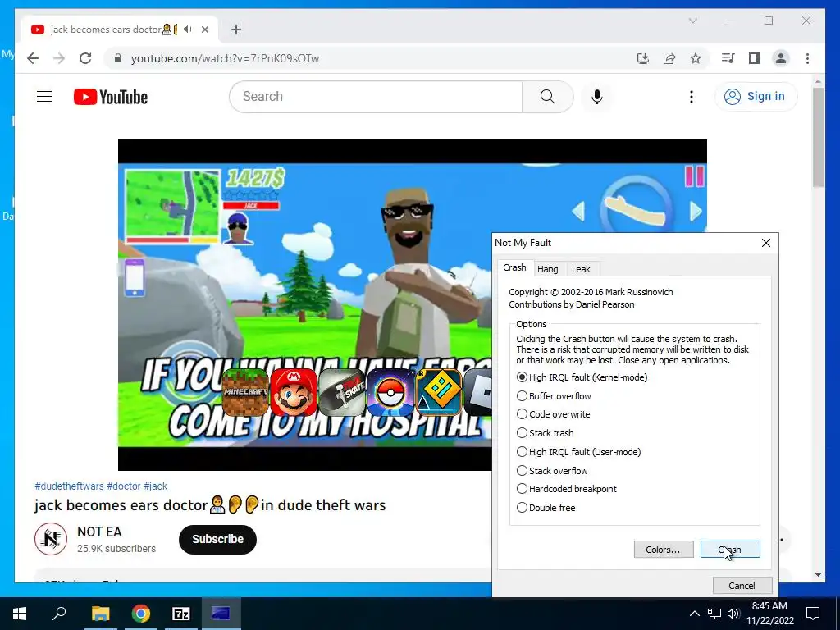Select the Stack trash option
Viewport: 840px width, 630px height.
[545, 433]
